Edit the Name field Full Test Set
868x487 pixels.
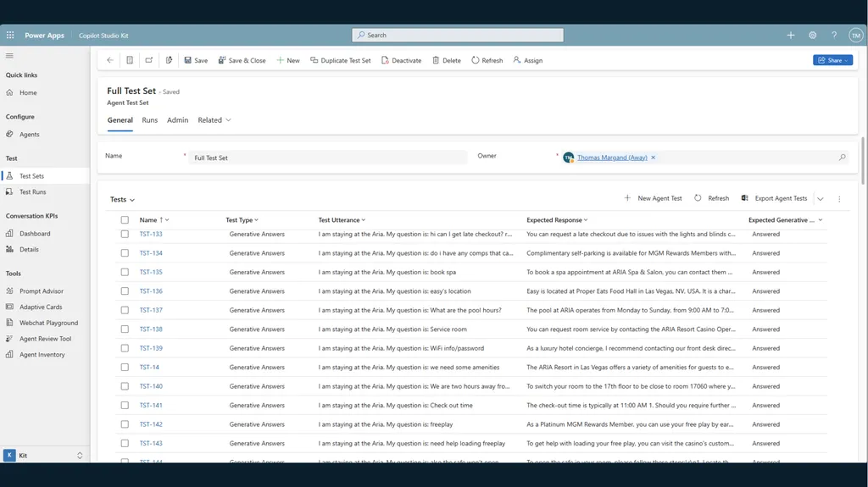[328, 158]
